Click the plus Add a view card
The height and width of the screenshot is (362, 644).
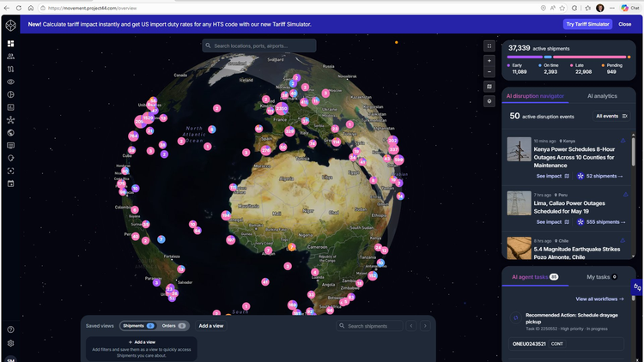point(142,349)
